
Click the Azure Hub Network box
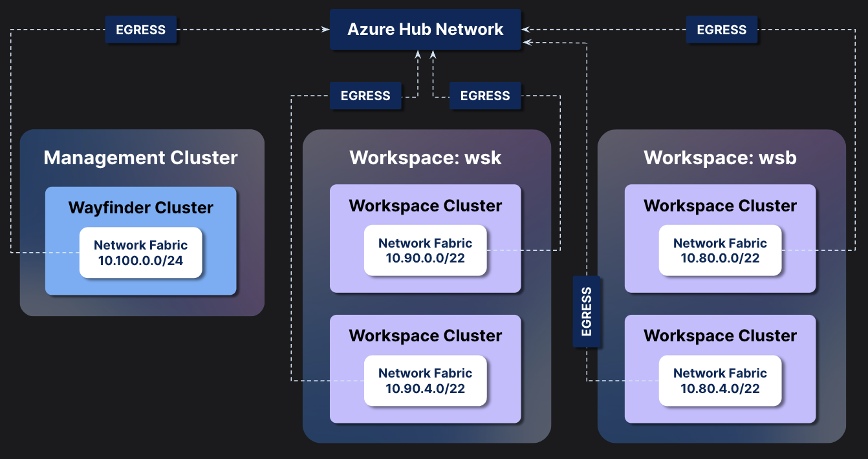[425, 29]
